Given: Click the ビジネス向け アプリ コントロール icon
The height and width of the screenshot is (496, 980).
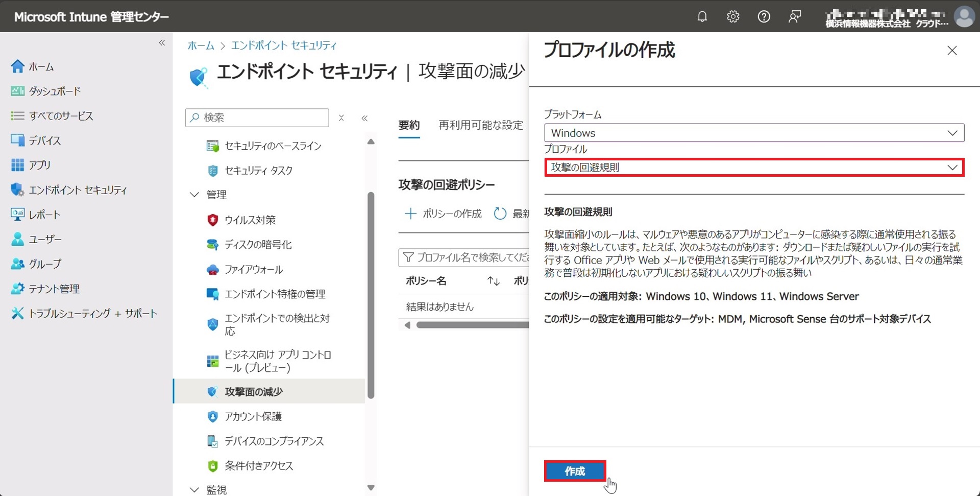Looking at the screenshot, I should (x=212, y=361).
